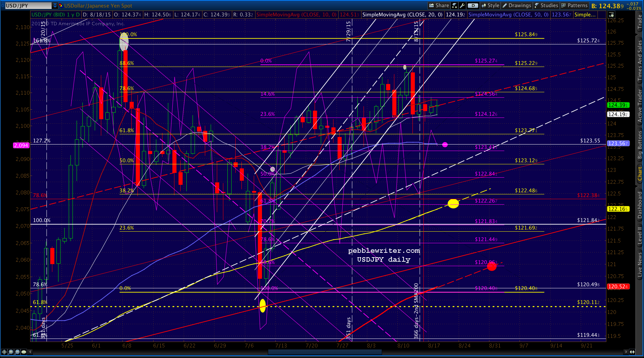Click the $125.274 magenta Fibonacci label
Image resolution: width=644 pixels, height=358 pixels.
point(486,61)
